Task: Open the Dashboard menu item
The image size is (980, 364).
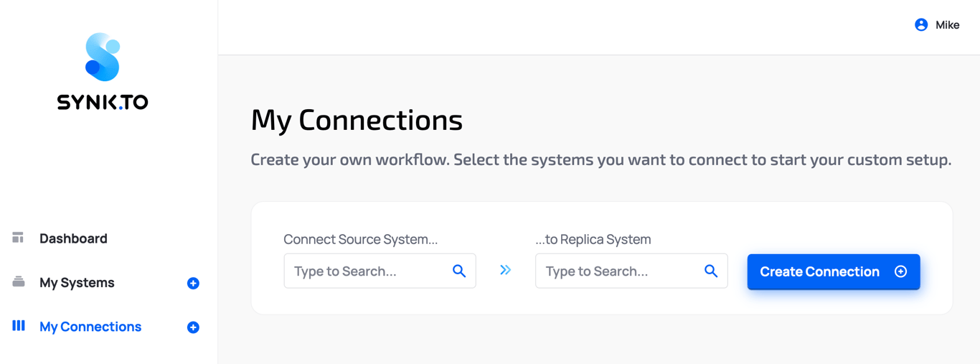Action: point(73,238)
